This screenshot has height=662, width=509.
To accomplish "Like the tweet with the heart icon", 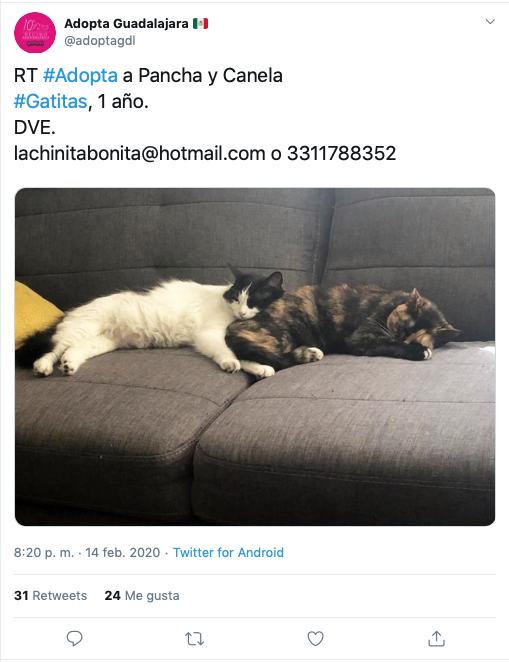I will (315, 638).
